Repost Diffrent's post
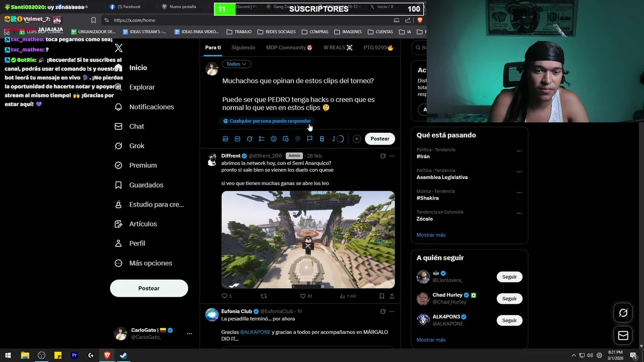644x362 pixels. click(263, 296)
